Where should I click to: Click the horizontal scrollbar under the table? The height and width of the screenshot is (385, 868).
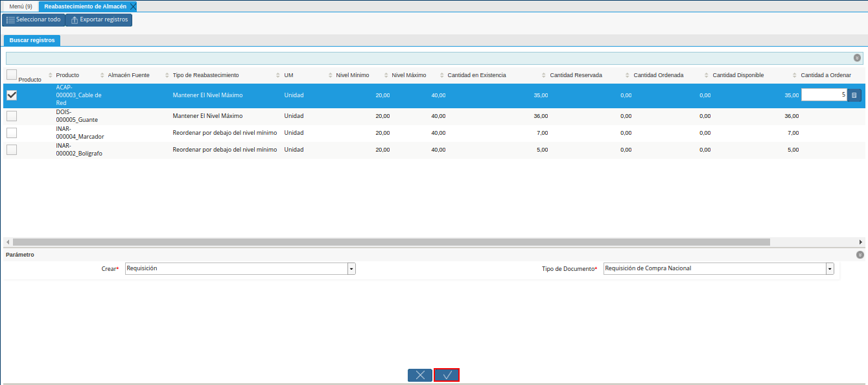(389, 242)
